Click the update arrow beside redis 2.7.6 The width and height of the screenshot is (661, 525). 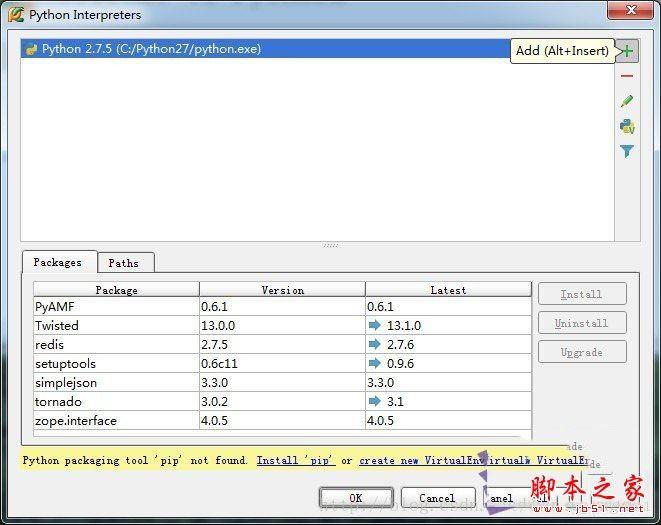[x=375, y=345]
